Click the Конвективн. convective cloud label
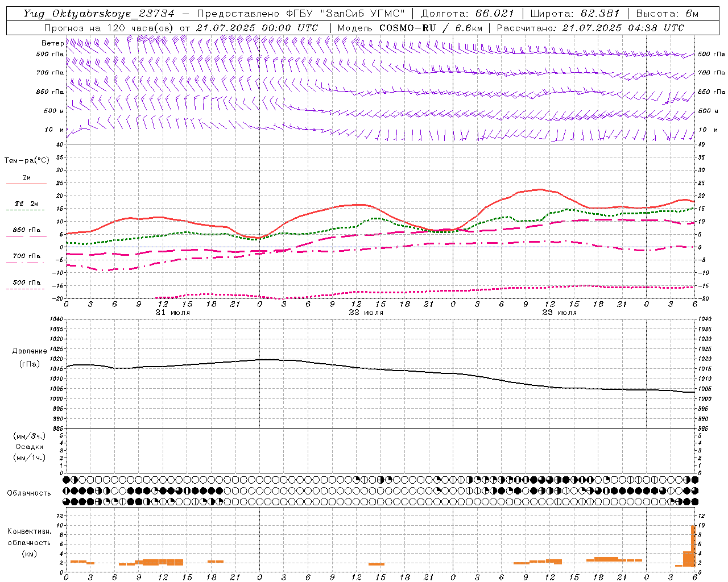Screen dimensions: 728x582 [29, 531]
